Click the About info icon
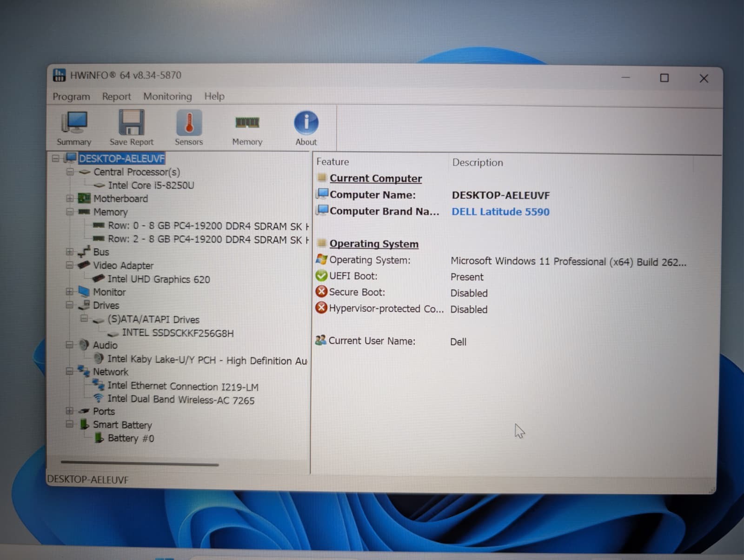 306,123
